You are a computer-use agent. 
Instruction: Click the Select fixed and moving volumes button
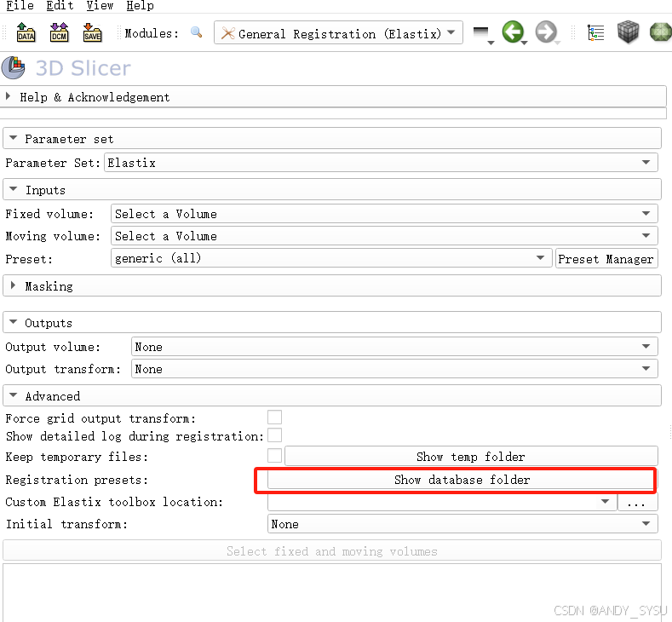click(x=332, y=550)
